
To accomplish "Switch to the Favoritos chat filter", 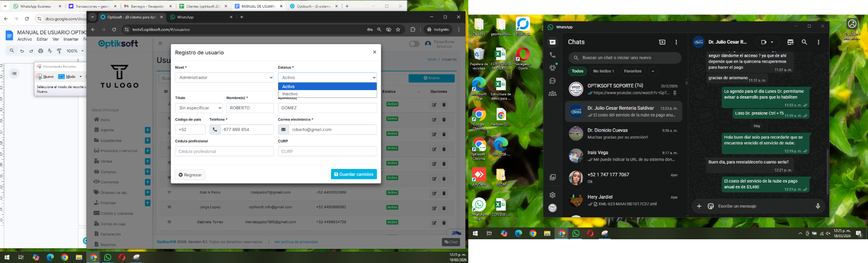I will click(x=632, y=71).
